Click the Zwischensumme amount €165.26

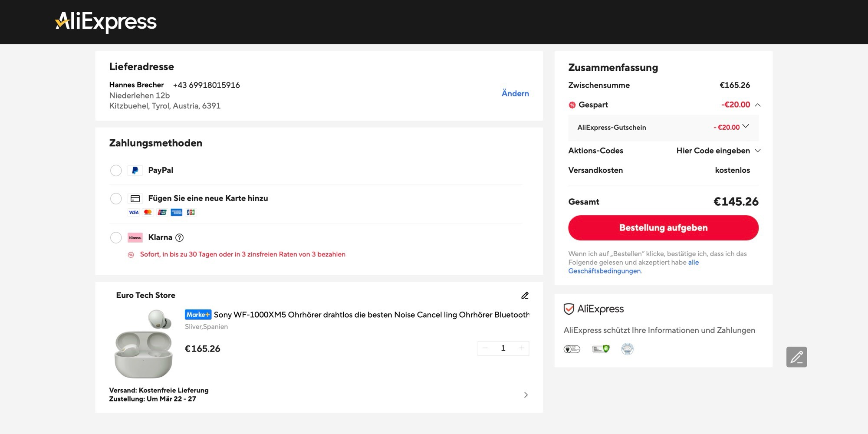point(735,85)
